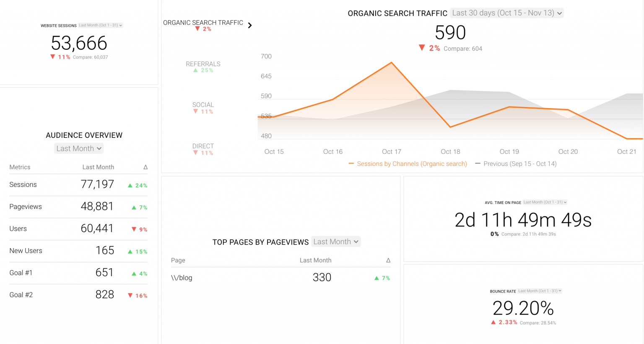The image size is (644, 344).
Task: Select the Direct channel in the sidebar
Action: (203, 146)
